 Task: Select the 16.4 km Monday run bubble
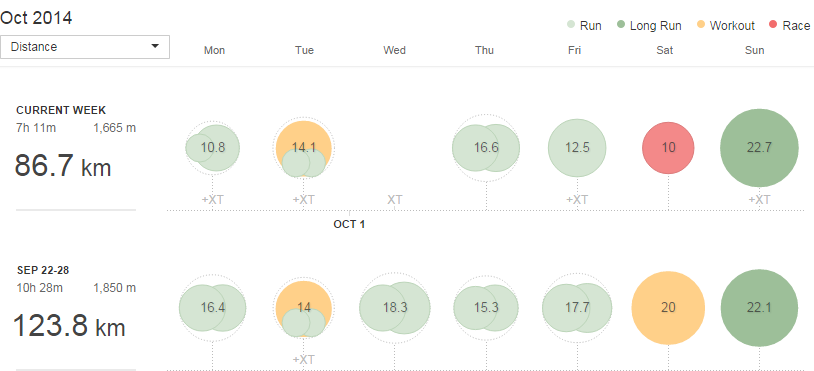(x=212, y=308)
